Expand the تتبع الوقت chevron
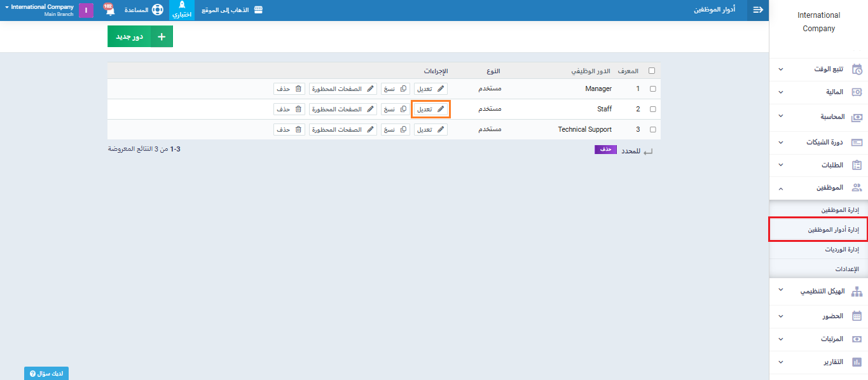Image resolution: width=868 pixels, height=380 pixels. tap(781, 69)
